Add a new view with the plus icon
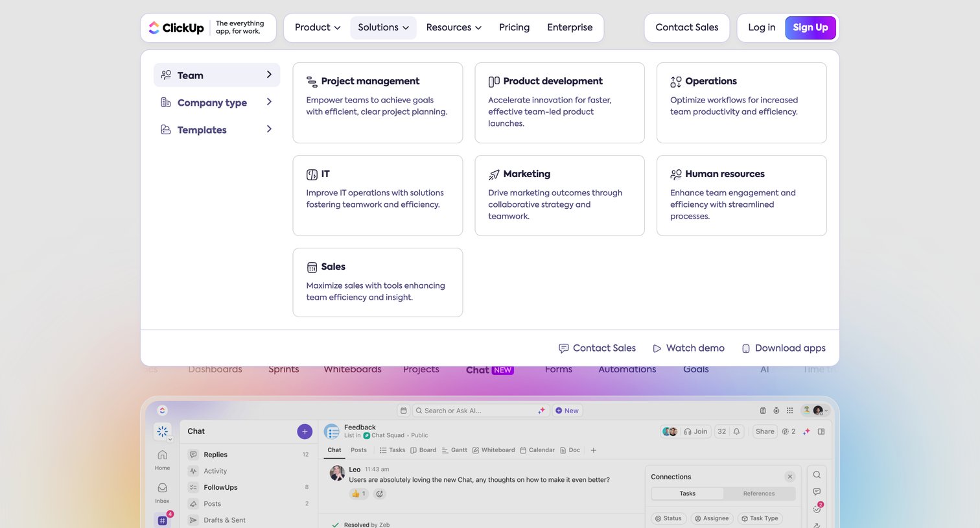 [593, 450]
